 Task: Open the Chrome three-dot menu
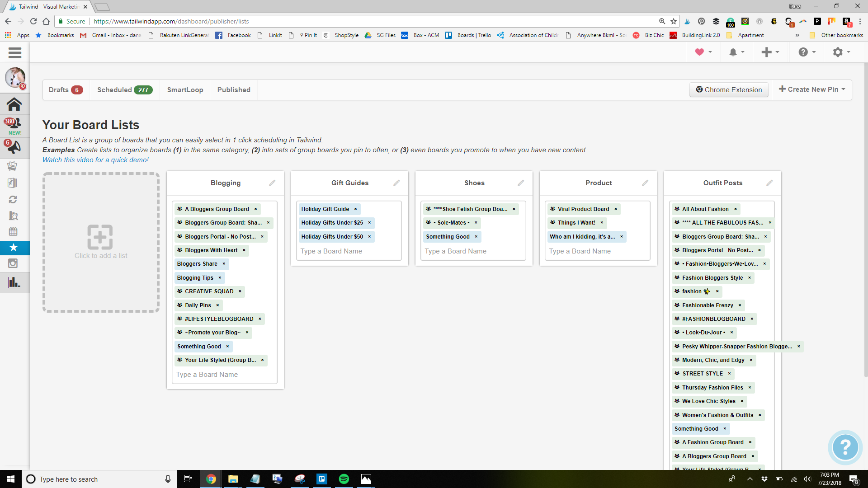click(x=860, y=21)
